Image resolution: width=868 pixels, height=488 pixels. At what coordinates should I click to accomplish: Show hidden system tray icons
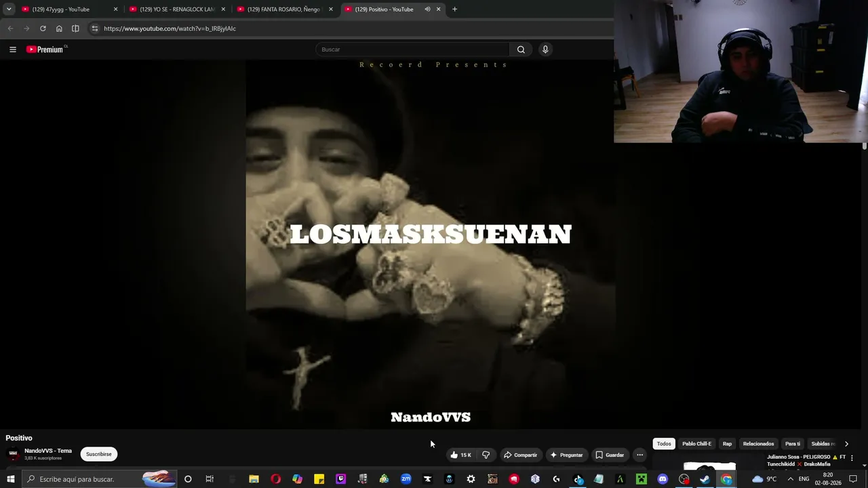click(x=790, y=479)
